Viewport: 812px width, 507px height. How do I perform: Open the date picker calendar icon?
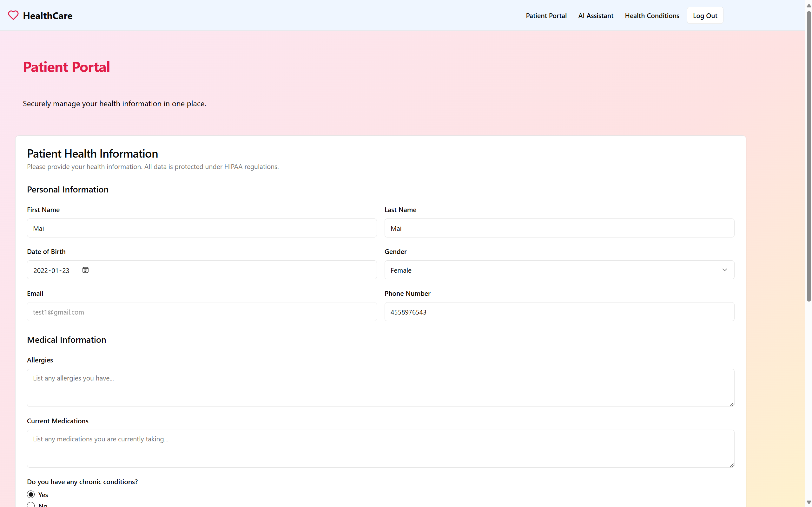(86, 270)
